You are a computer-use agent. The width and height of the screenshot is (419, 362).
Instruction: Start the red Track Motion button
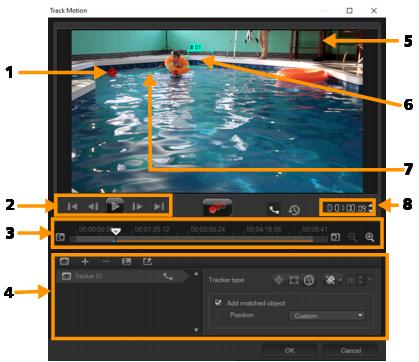[217, 208]
